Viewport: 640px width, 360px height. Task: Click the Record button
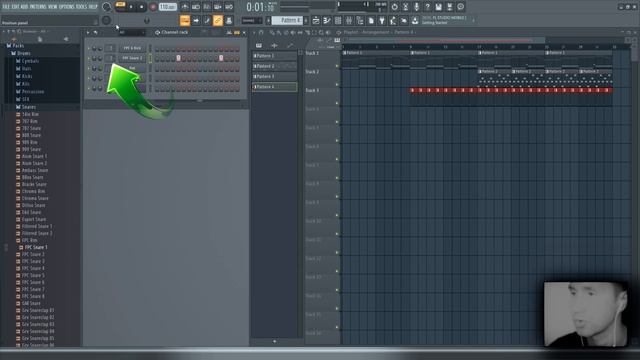click(153, 7)
